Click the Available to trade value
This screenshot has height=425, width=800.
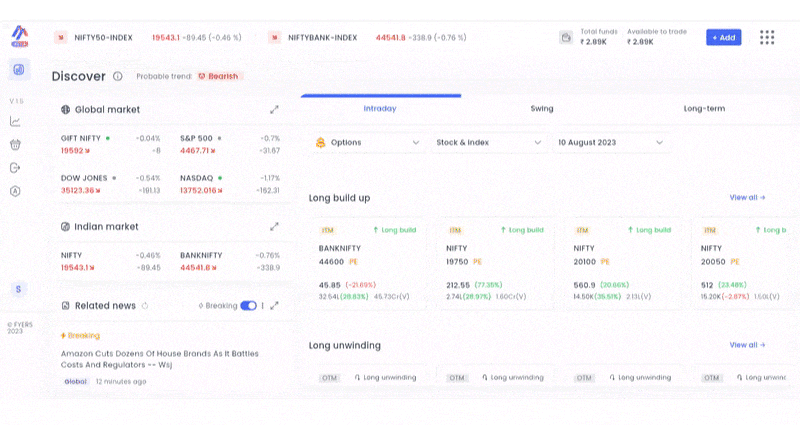[640, 42]
